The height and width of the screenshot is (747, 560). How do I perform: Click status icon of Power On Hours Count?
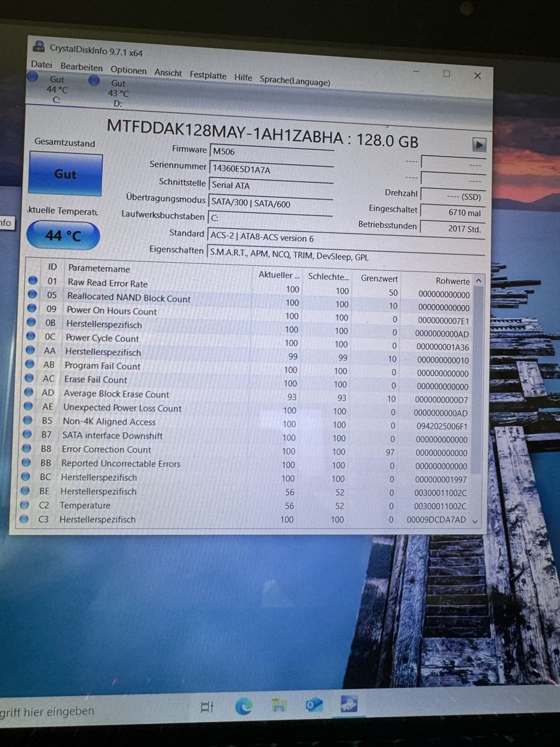pos(32,308)
